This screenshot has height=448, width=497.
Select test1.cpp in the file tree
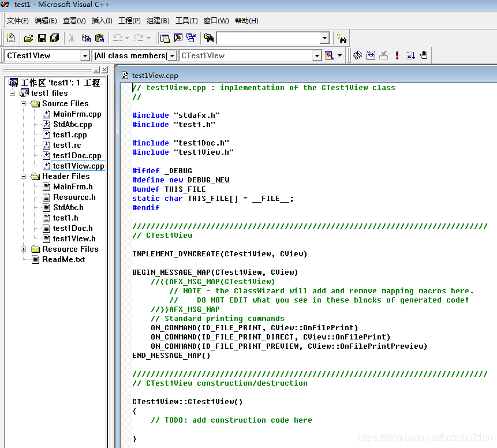(70, 135)
